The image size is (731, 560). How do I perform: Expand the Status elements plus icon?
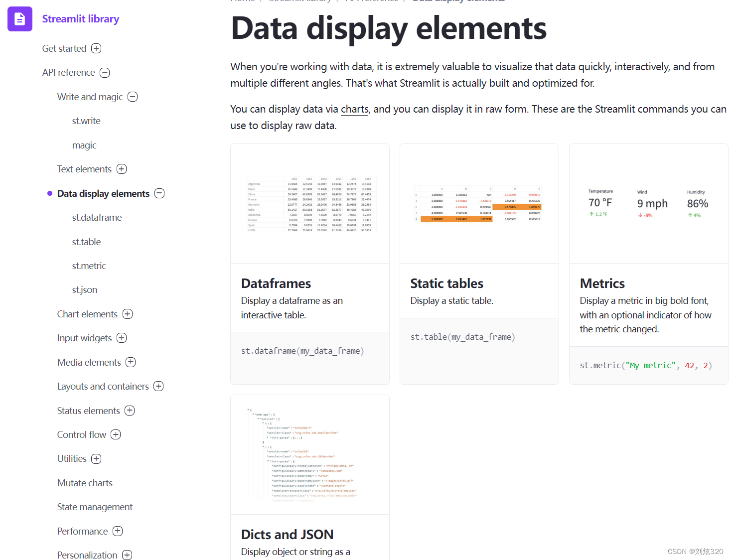click(130, 411)
